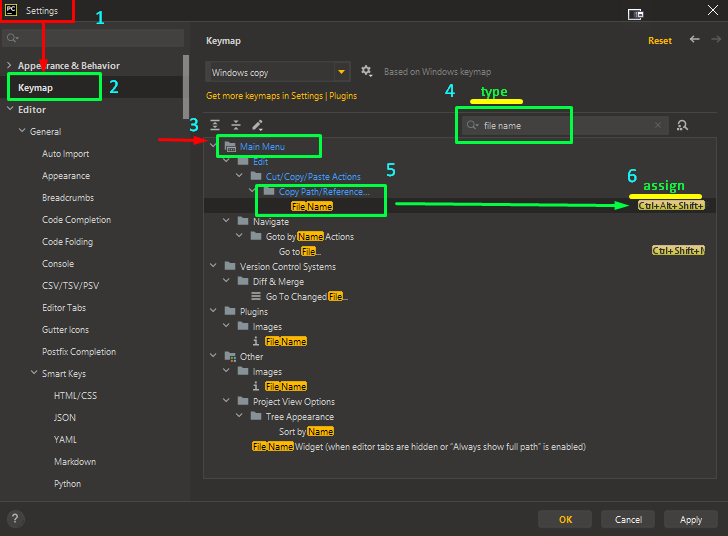The width and height of the screenshot is (728, 536).
Task: Open Auto Import settings page
Action: [x=65, y=154]
